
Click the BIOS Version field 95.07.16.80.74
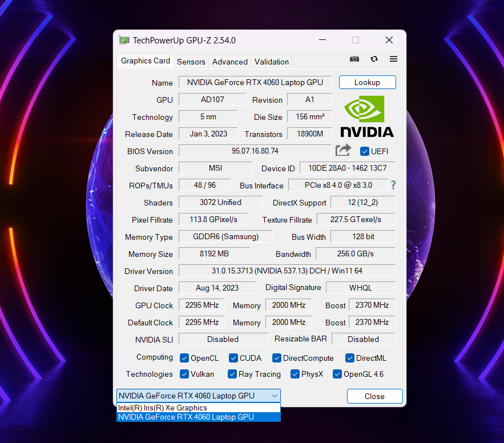tap(255, 151)
